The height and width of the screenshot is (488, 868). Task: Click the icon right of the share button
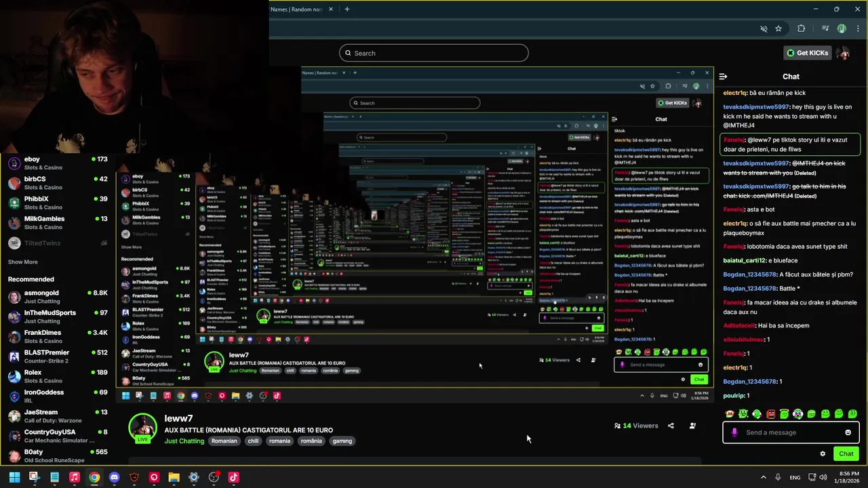click(x=692, y=426)
